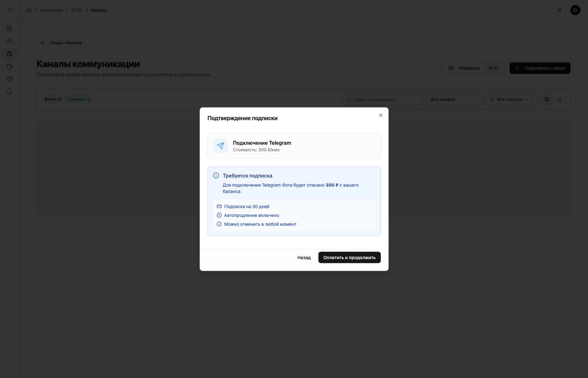Open the users icon in sidebar
Viewport: 588px width, 378px height.
pyautogui.click(x=9, y=41)
